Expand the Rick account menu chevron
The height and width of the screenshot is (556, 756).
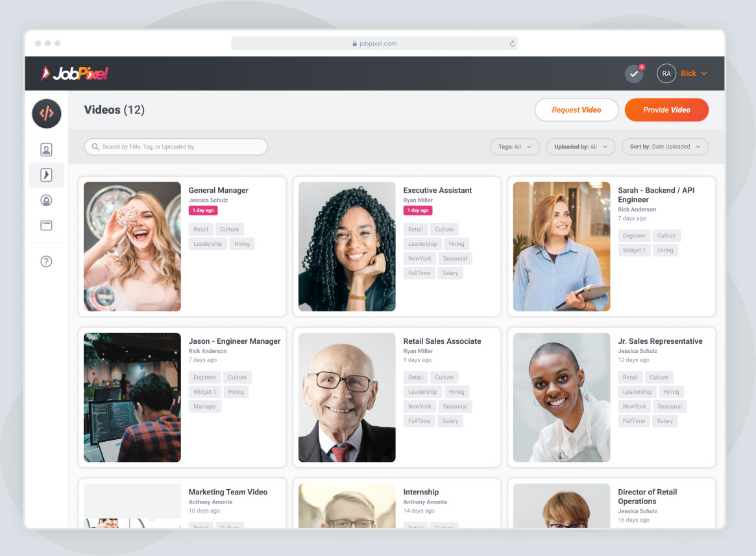coord(704,73)
